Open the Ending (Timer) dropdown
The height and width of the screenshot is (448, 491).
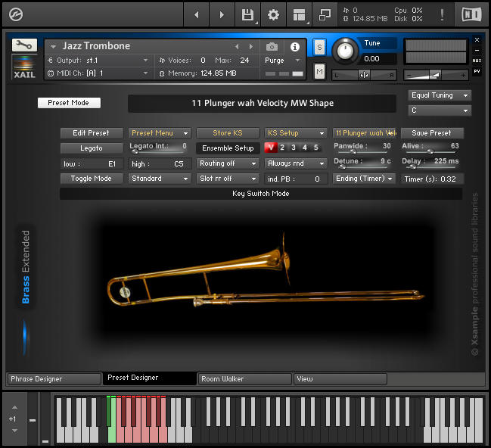point(364,179)
